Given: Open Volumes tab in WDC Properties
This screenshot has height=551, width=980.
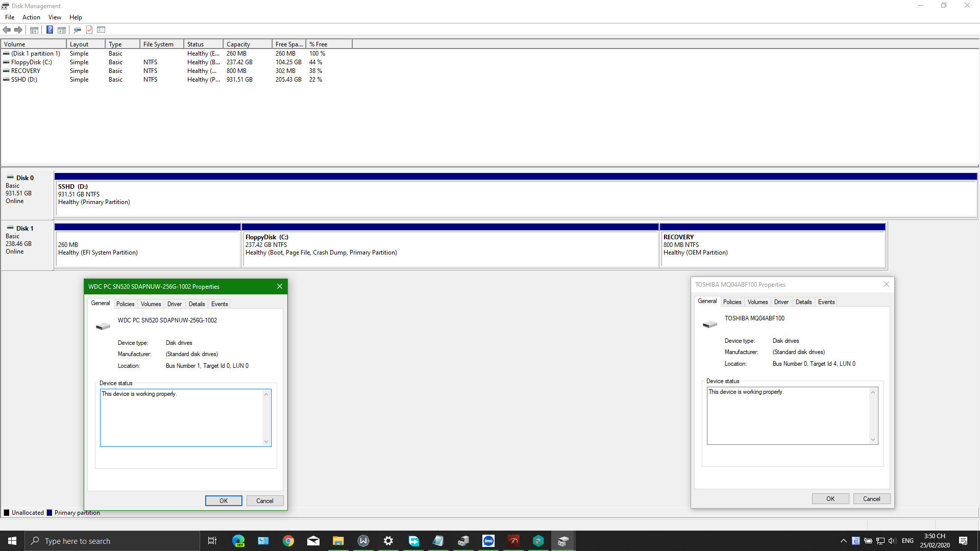Looking at the screenshot, I should pyautogui.click(x=151, y=304).
